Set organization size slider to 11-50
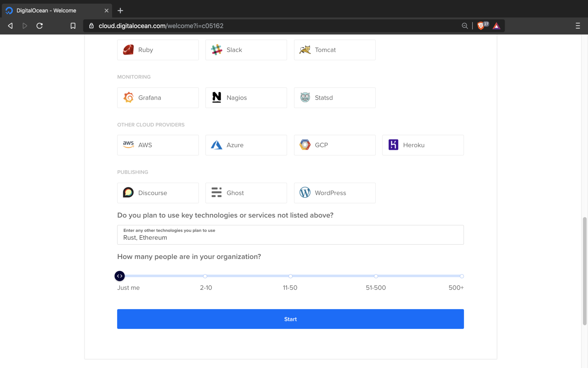 [291, 276]
